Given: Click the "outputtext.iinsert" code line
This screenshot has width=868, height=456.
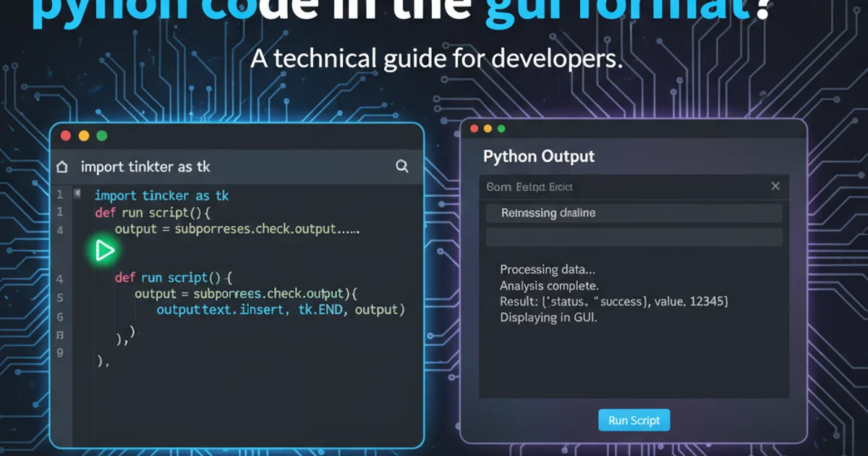Looking at the screenshot, I should tap(280, 310).
